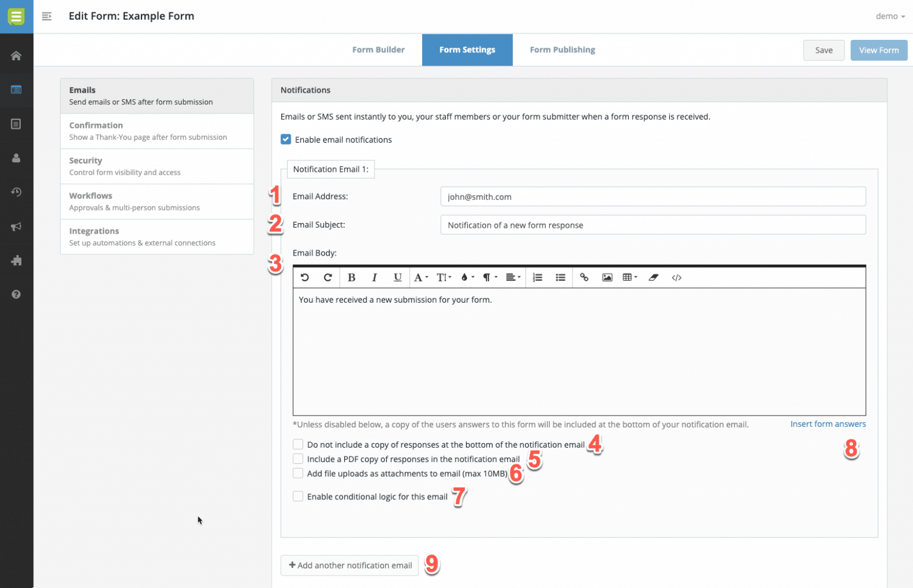
Task: Open the help question-mark icon in sidebar
Action: (x=17, y=294)
